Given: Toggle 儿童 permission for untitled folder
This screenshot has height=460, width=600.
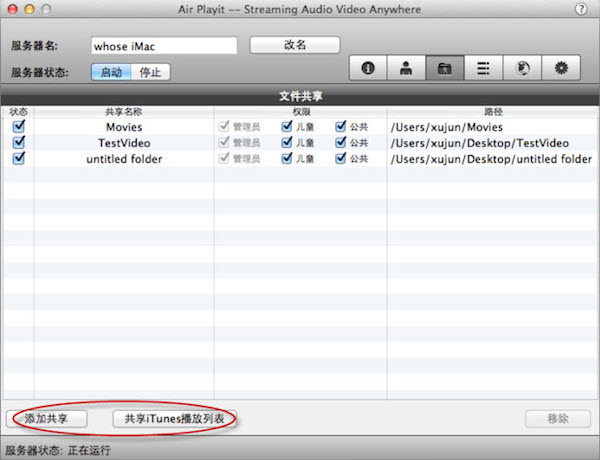Looking at the screenshot, I should click(x=287, y=158).
